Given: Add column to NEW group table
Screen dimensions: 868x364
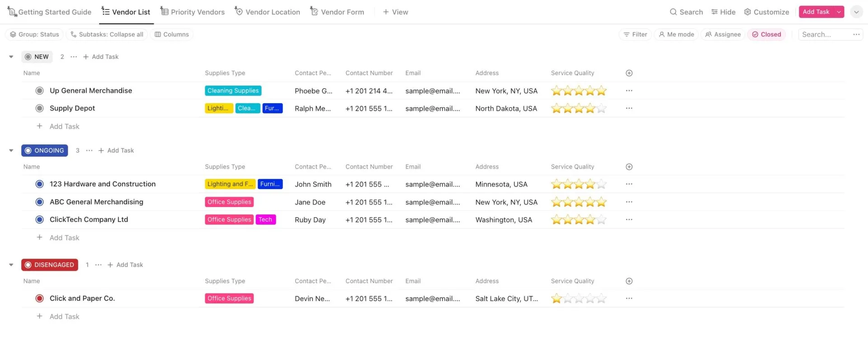Looking at the screenshot, I should (629, 73).
